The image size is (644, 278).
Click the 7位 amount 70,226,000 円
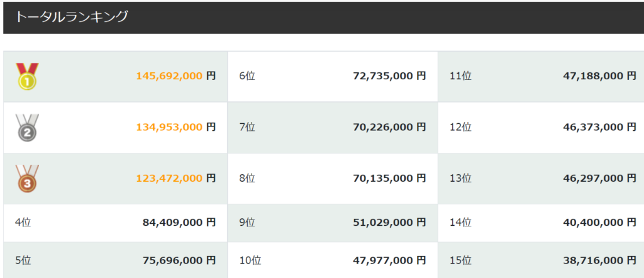389,127
